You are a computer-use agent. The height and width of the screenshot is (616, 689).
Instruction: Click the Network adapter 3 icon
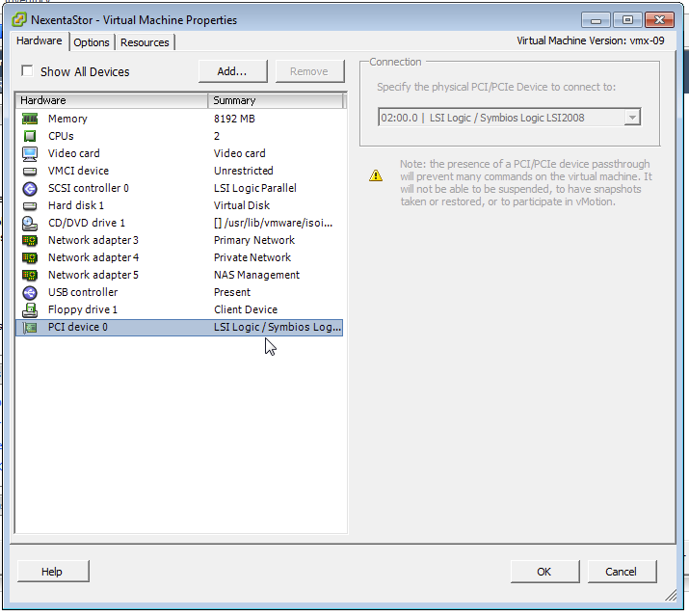pyautogui.click(x=30, y=240)
